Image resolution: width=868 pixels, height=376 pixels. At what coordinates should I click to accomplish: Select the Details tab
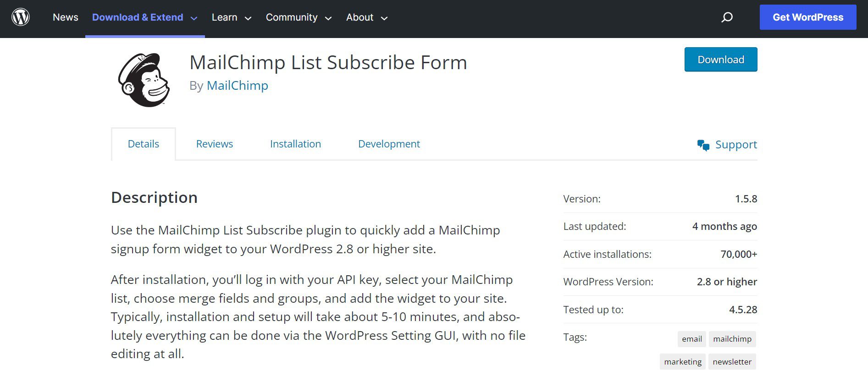[x=144, y=144]
